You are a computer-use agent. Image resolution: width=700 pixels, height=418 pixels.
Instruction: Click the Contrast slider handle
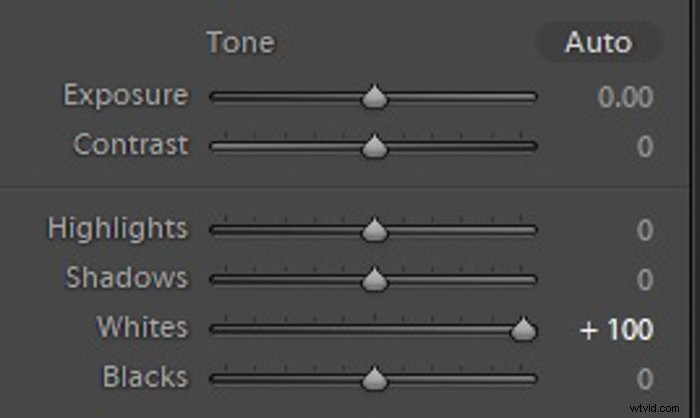pos(374,148)
